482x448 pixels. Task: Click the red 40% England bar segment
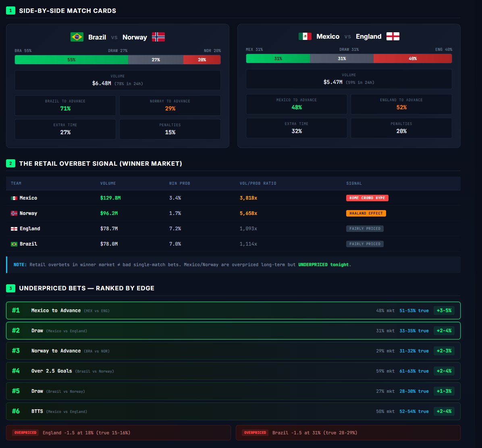coord(413,58)
